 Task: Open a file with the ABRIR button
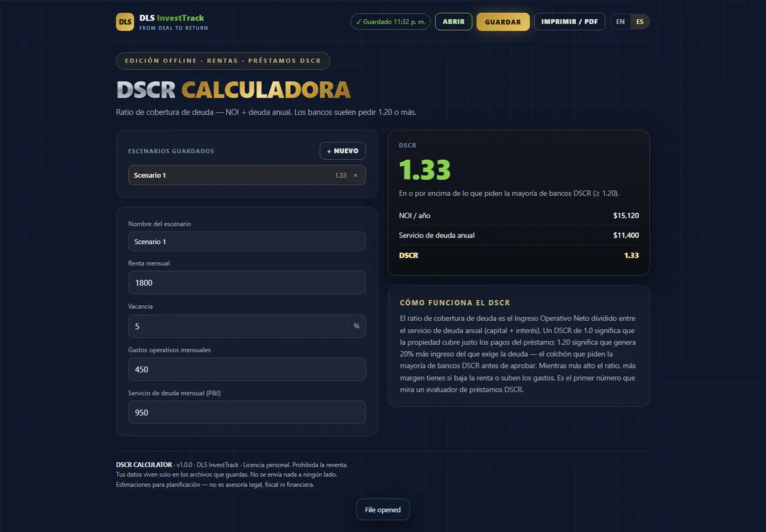click(x=454, y=22)
